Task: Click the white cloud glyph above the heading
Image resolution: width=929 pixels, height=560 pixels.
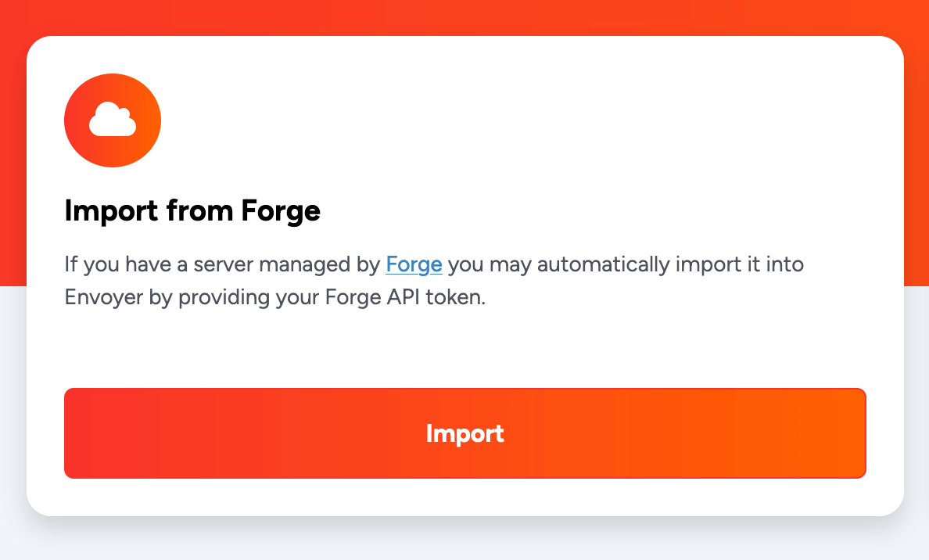Action: (x=113, y=120)
